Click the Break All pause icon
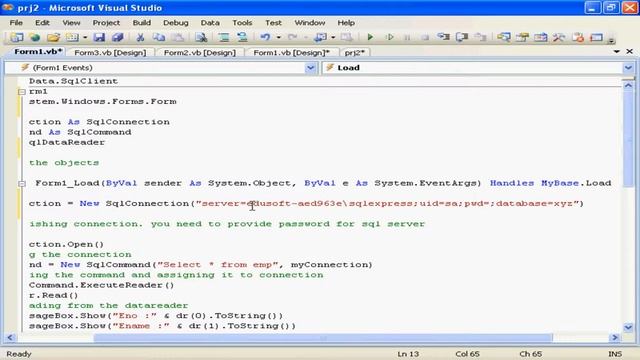The width and height of the screenshot is (640, 360). (x=407, y=38)
